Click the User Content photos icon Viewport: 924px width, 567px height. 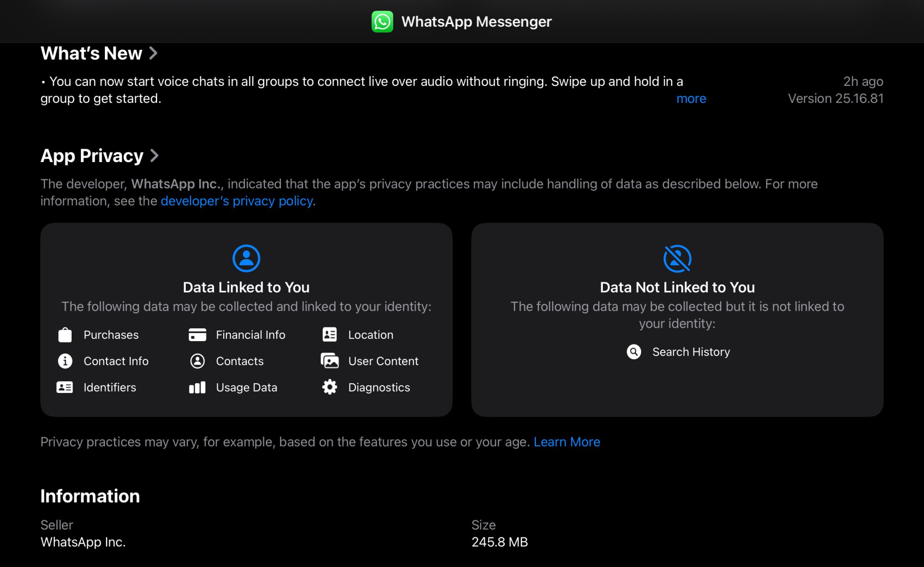click(x=330, y=361)
